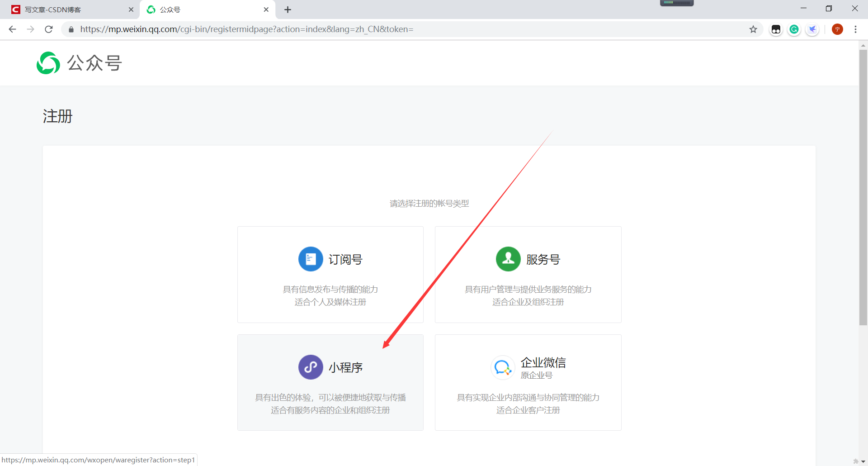Click the browser forward arrow
This screenshot has height=466, width=868.
coord(30,29)
